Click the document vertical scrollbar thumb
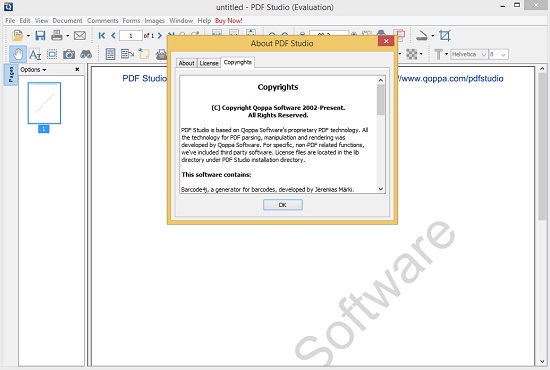 coord(542,147)
